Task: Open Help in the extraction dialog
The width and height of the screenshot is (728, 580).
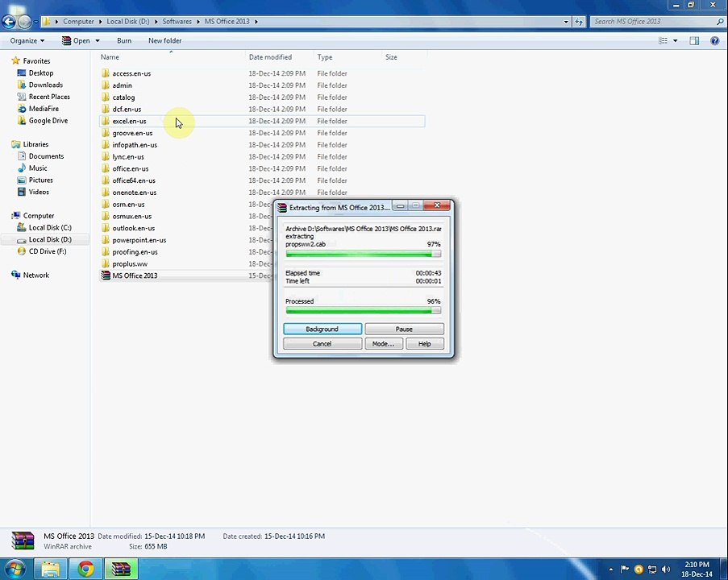Action: pos(424,344)
